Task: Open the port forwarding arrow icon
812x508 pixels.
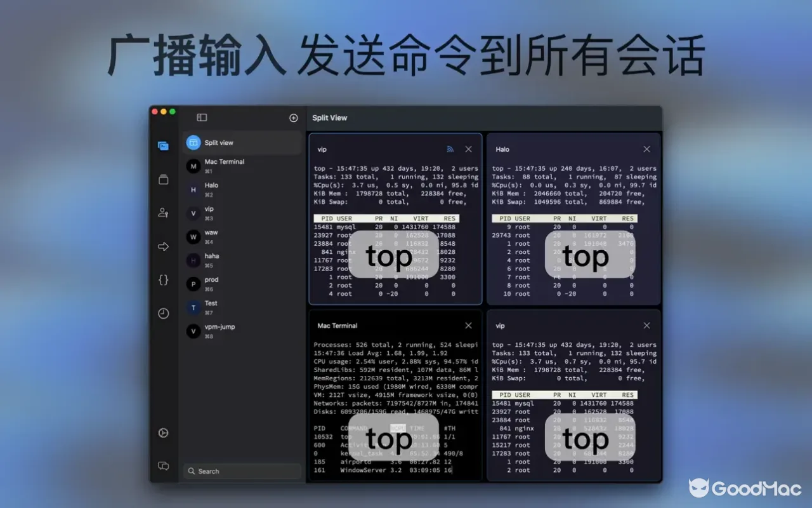Action: [163, 246]
